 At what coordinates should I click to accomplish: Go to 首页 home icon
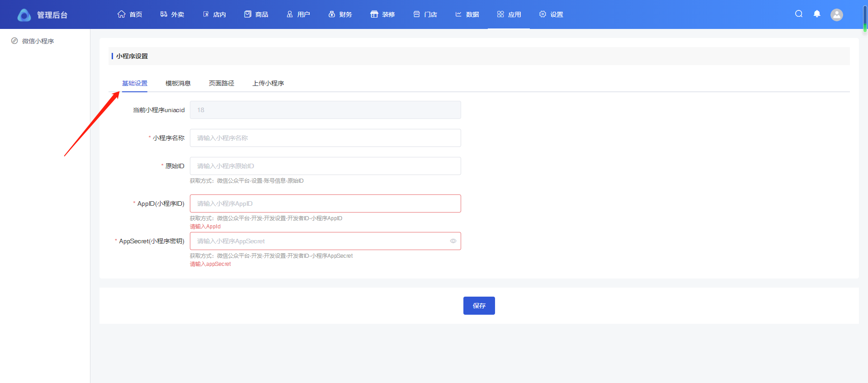(x=122, y=14)
